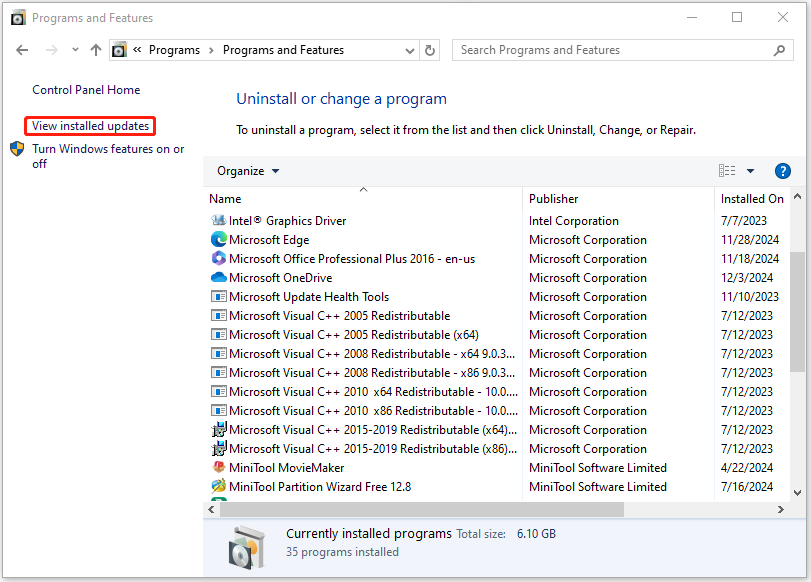Select the Intel Graphics Driver icon
Screen dimensions: 811x582
point(219,220)
